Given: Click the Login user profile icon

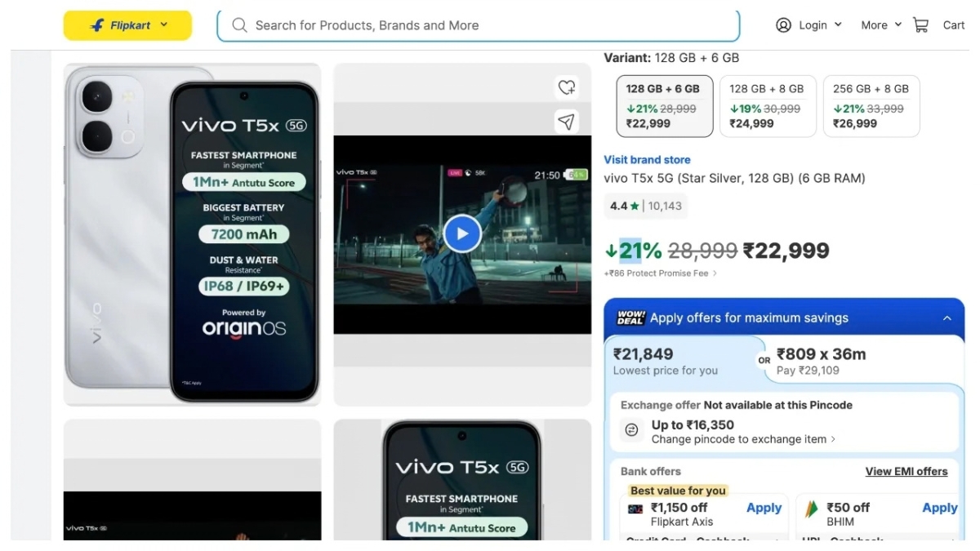Looking at the screenshot, I should click(783, 25).
